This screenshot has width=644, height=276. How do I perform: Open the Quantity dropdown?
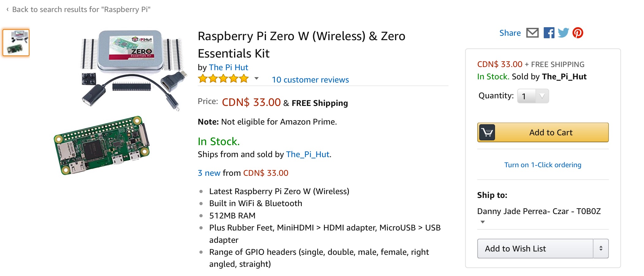[x=533, y=96]
